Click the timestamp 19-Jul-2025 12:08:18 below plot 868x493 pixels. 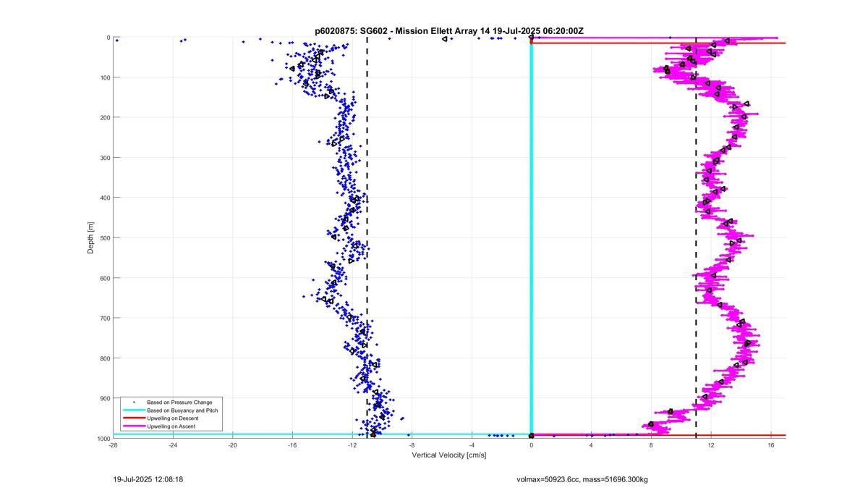coord(148,479)
